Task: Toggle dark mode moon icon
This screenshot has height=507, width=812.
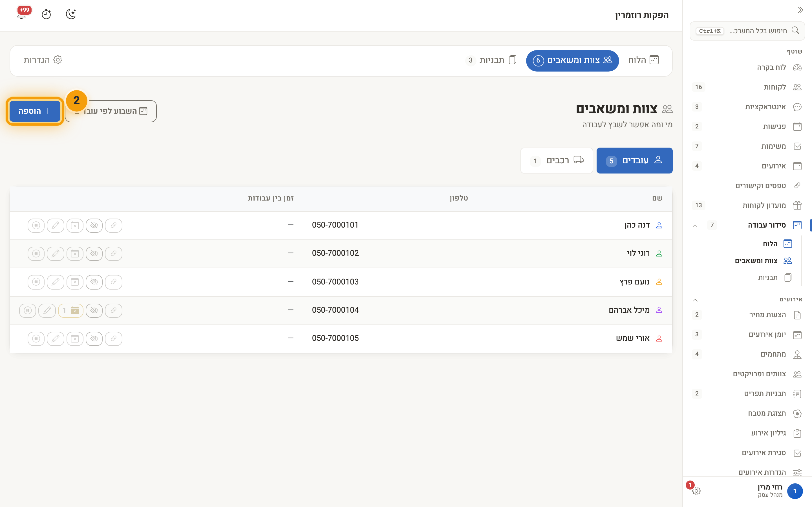Action: pos(71,14)
